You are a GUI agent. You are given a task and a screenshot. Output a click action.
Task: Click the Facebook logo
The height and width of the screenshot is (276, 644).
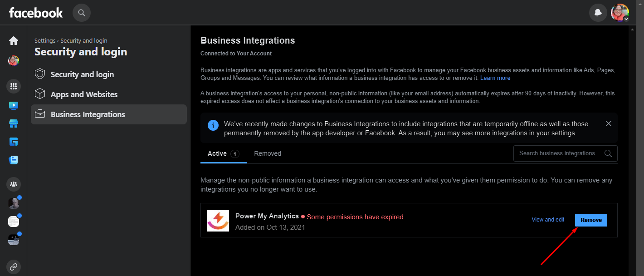tap(36, 13)
